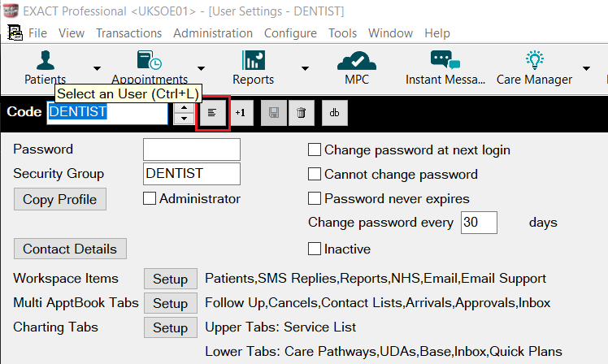This screenshot has height=364, width=608.
Task: Click the Password input field
Action: click(192, 149)
